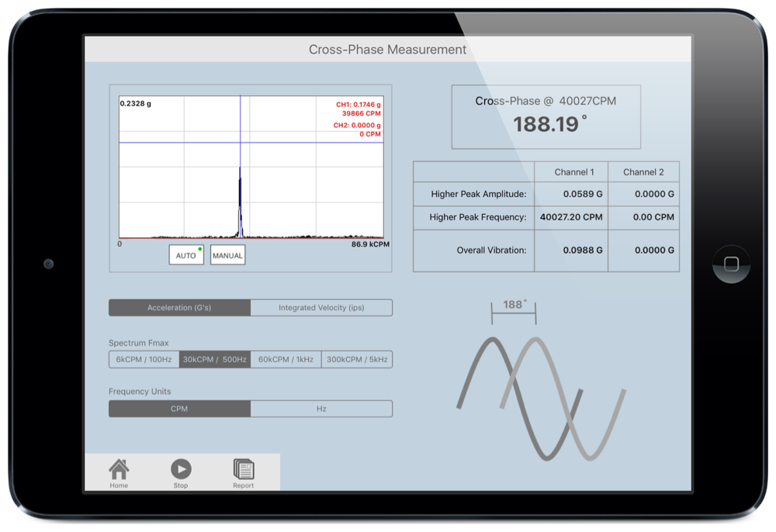Set frequency units to CPM
Screen dimensions: 776x532
[179, 409]
